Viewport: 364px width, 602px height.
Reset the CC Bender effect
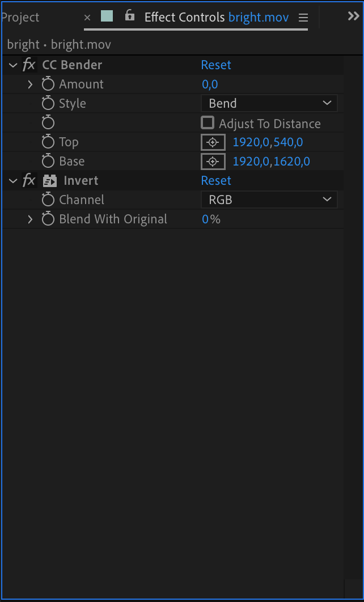tap(216, 65)
